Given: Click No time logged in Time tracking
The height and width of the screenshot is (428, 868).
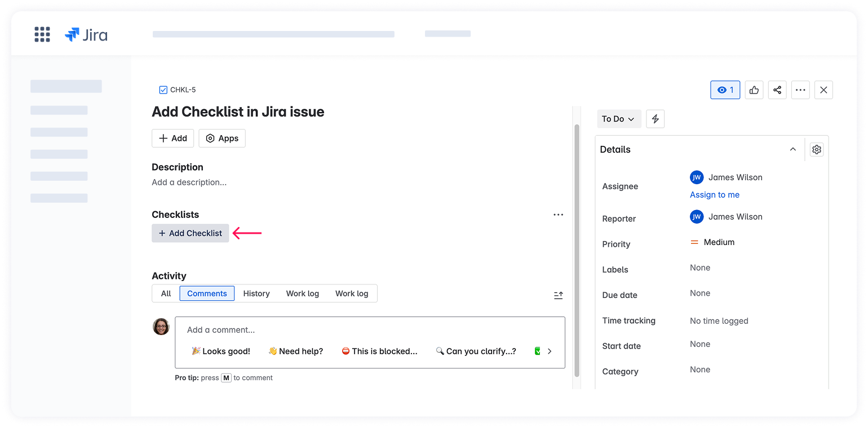Looking at the screenshot, I should point(719,321).
